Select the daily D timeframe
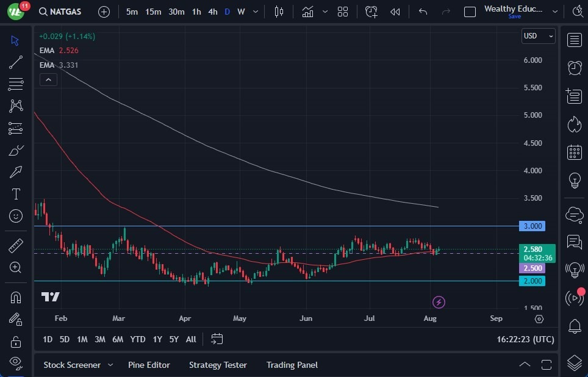588x377 pixels. point(228,12)
